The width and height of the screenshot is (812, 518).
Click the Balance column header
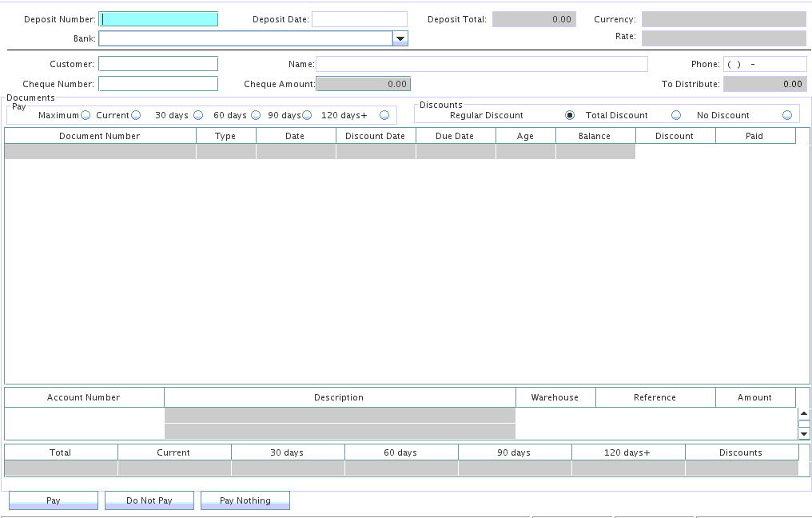[x=595, y=136]
